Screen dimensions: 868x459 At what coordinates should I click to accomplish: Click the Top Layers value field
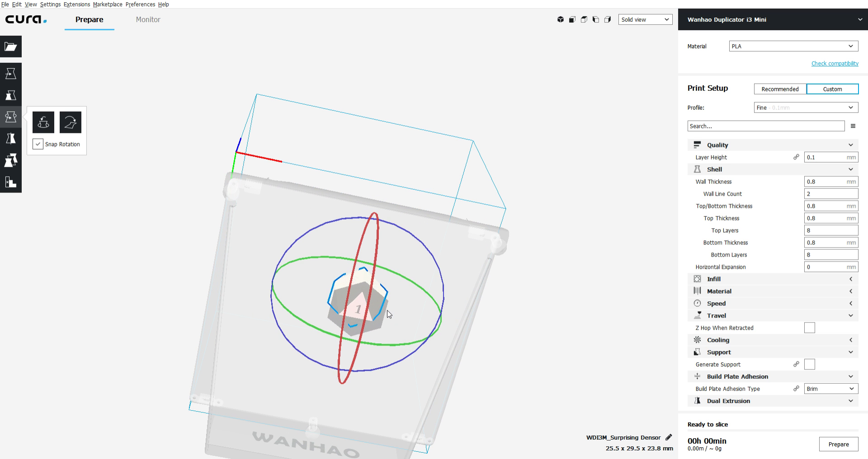pos(831,230)
